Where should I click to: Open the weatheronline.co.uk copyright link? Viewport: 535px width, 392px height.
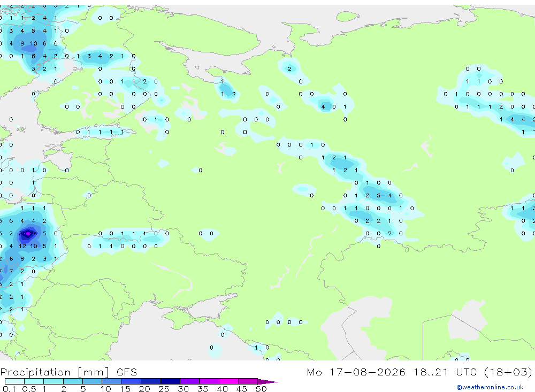(x=490, y=387)
